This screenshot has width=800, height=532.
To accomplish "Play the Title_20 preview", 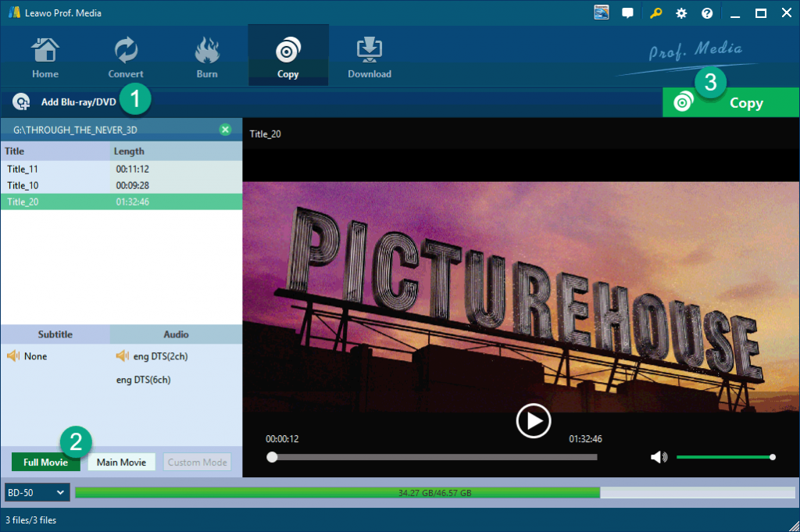I will coord(534,421).
